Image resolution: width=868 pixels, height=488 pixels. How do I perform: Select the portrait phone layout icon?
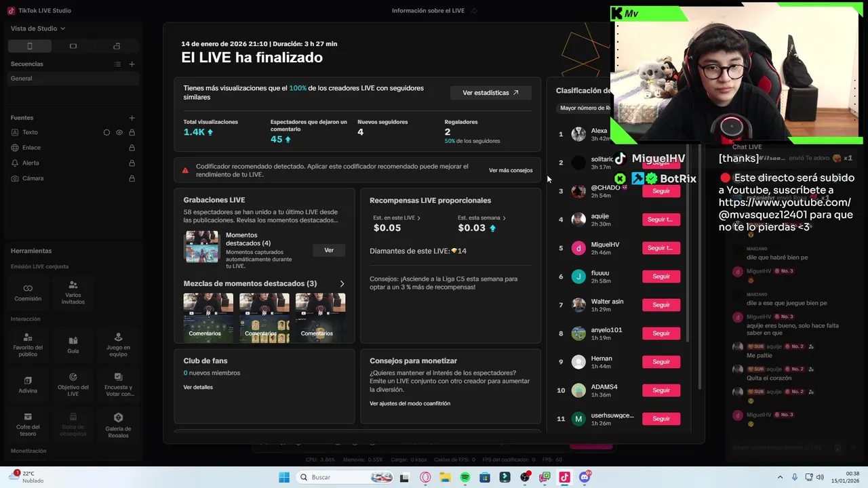point(29,46)
